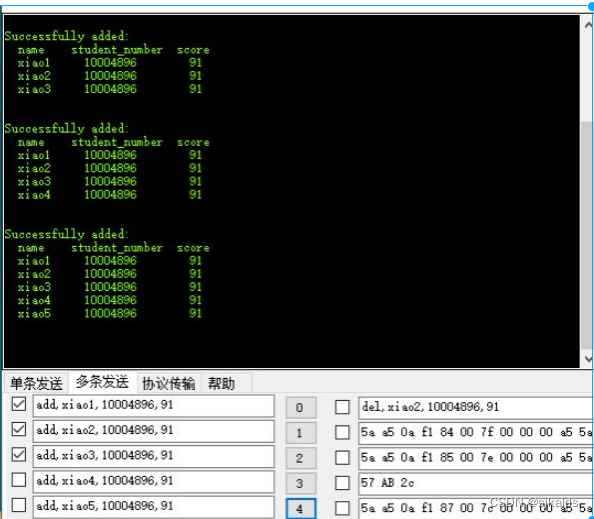
Task: Tick the checkbox for del,xiao2 command
Action: tap(342, 407)
